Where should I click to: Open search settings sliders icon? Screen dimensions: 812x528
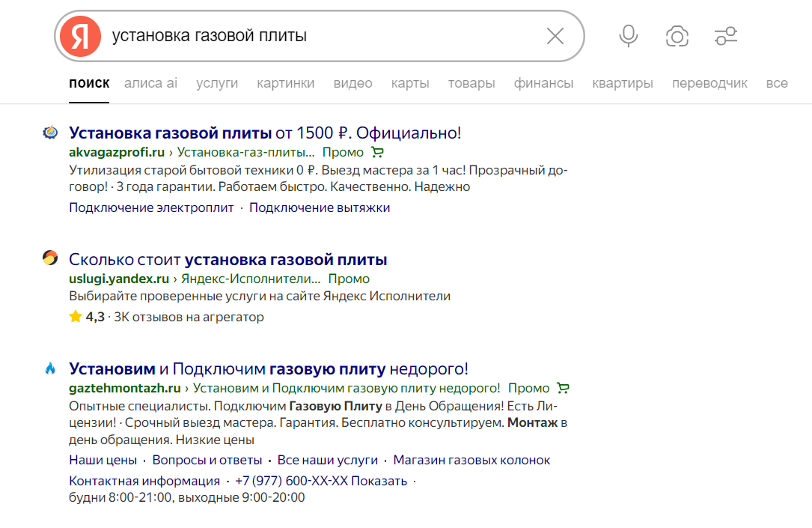(725, 36)
